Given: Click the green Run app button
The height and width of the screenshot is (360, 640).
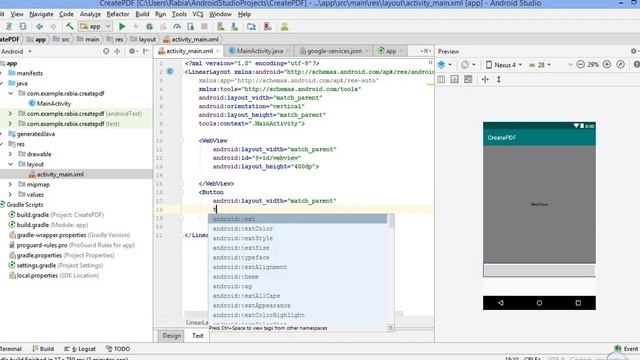Looking at the screenshot, I should point(122,27).
